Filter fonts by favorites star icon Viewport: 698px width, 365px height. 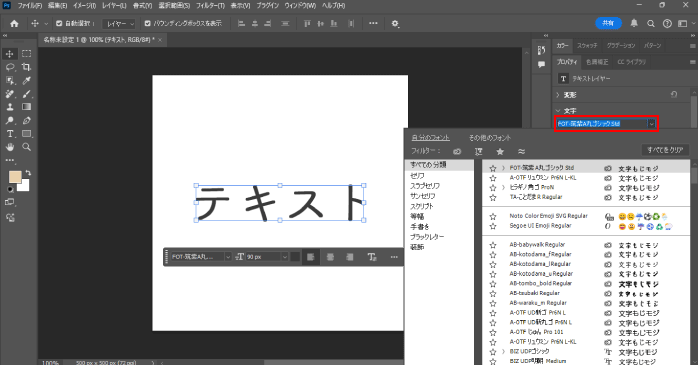500,152
